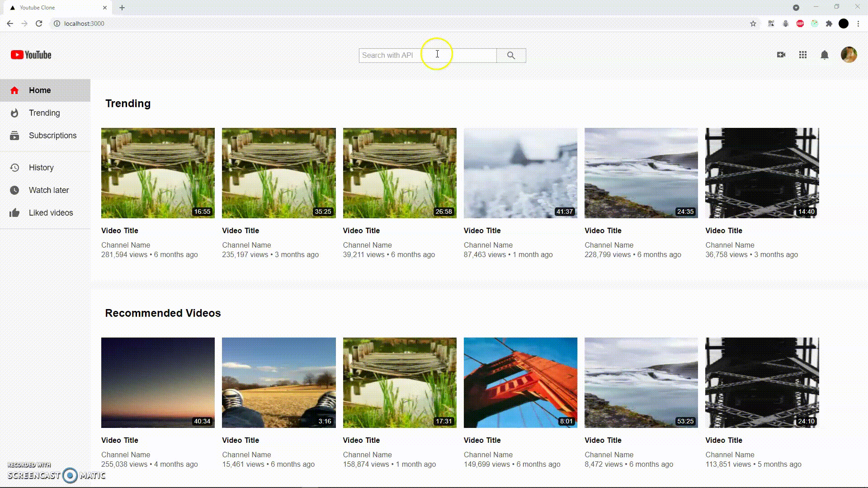The width and height of the screenshot is (868, 488).
Task: Open the apps grid icon
Action: [803, 55]
